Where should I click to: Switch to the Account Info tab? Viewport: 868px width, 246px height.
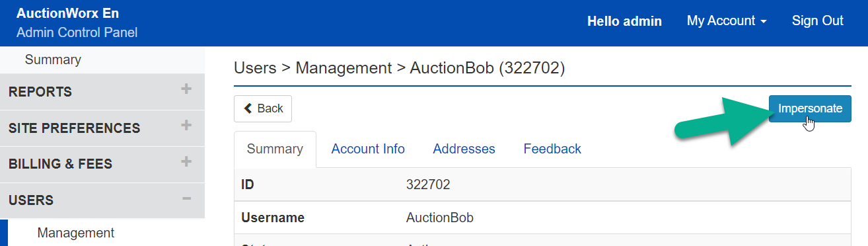368,149
